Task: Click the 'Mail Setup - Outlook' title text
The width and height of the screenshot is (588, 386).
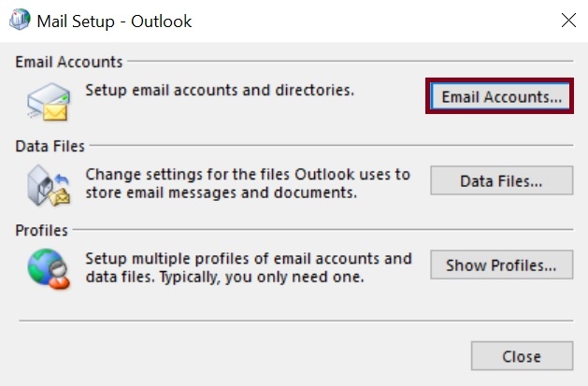Action: point(114,21)
